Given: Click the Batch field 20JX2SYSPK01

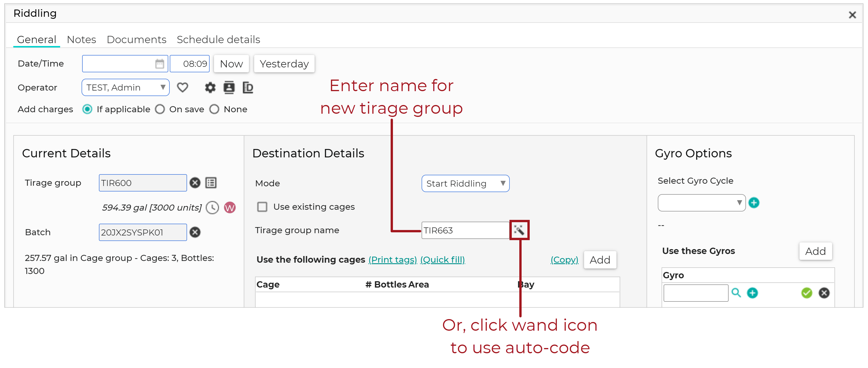Looking at the screenshot, I should 143,232.
